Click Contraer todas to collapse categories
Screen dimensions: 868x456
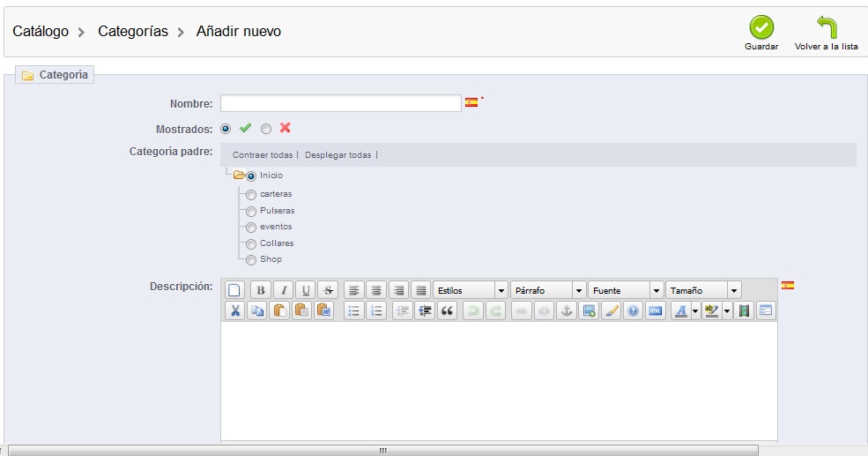pyautogui.click(x=263, y=155)
